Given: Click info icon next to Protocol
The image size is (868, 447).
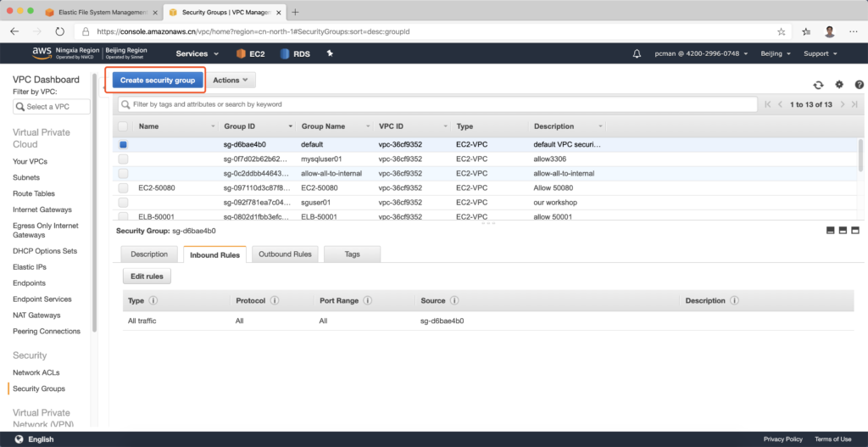Looking at the screenshot, I should tap(275, 300).
